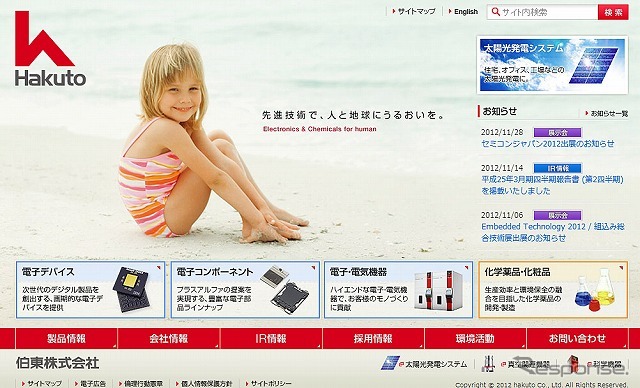
Task: Open the 太陽光発電システム banner
Action: [x=552, y=65]
